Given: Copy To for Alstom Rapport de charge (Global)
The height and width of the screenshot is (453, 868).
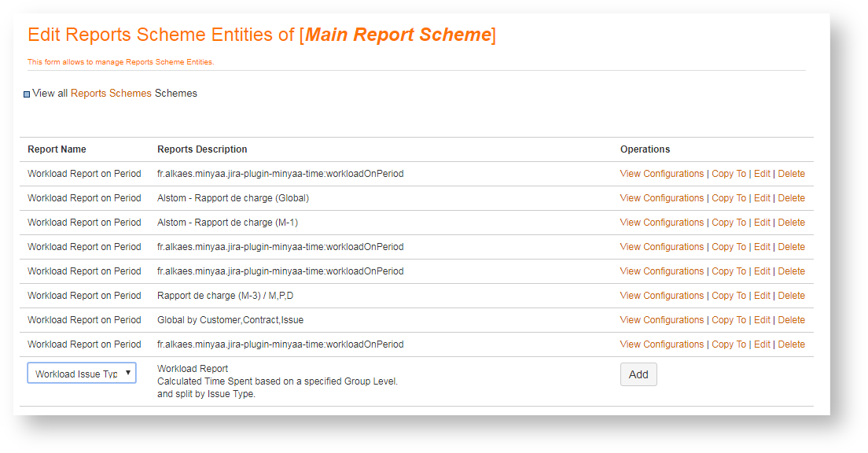Looking at the screenshot, I should 728,198.
